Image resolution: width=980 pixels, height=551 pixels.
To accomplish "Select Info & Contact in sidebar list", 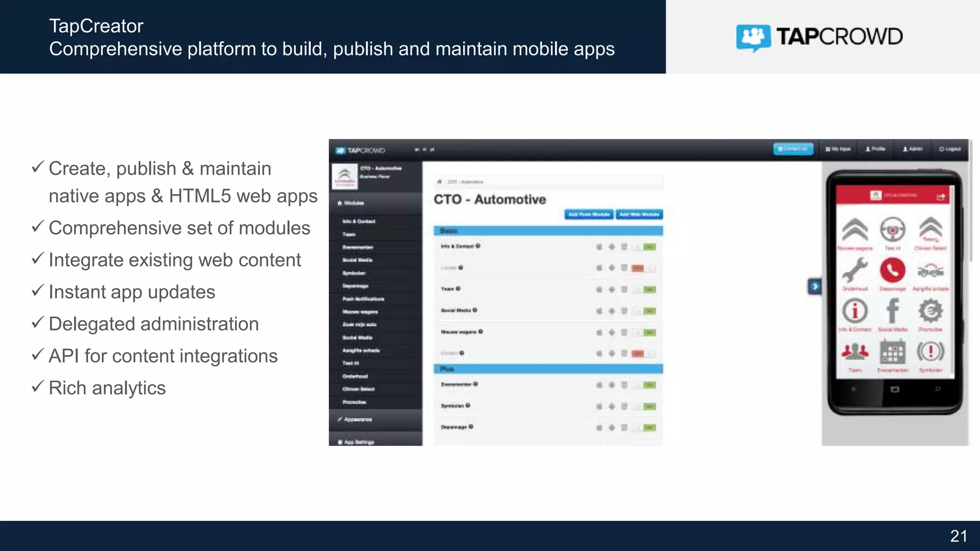I will coord(376,221).
